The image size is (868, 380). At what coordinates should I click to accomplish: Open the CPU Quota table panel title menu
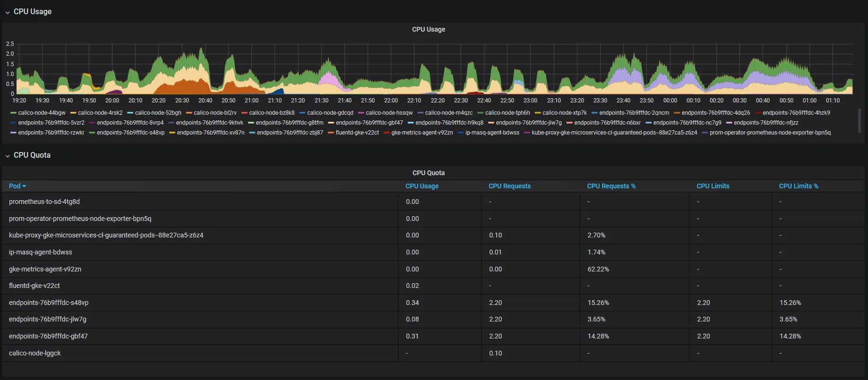[x=429, y=173]
